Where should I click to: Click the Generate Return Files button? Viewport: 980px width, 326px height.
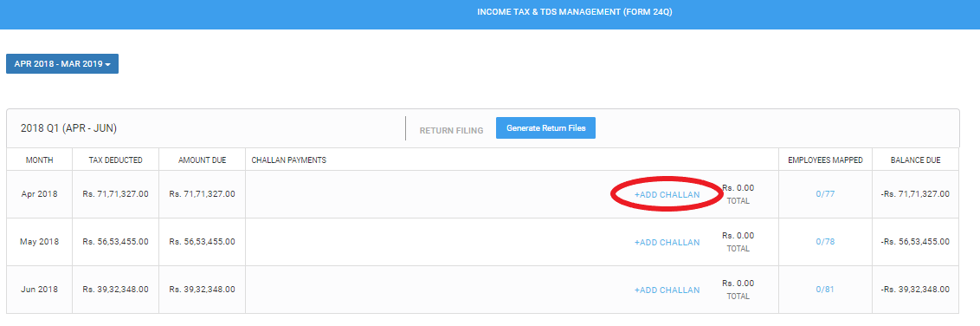(545, 127)
